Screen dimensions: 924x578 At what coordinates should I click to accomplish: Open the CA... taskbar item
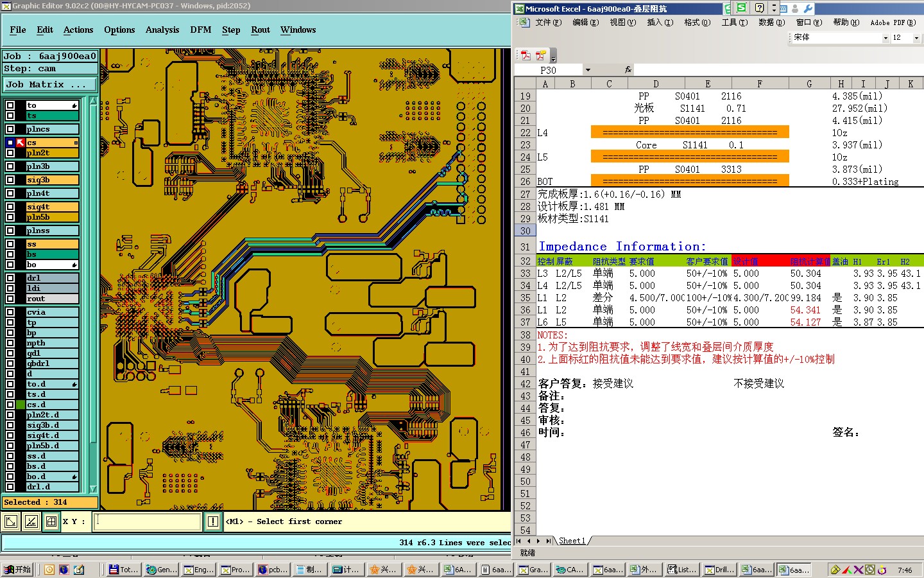tap(569, 569)
